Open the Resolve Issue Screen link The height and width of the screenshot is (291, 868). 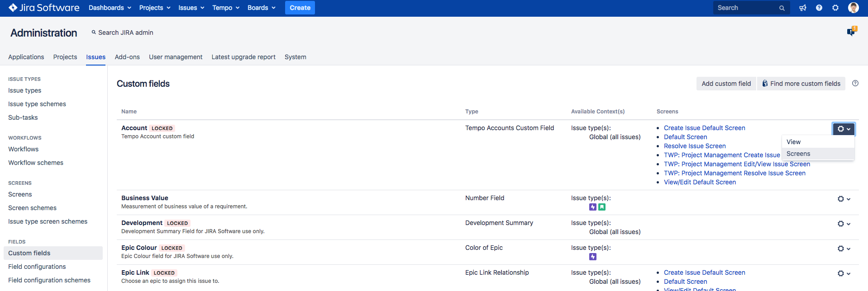pos(695,146)
